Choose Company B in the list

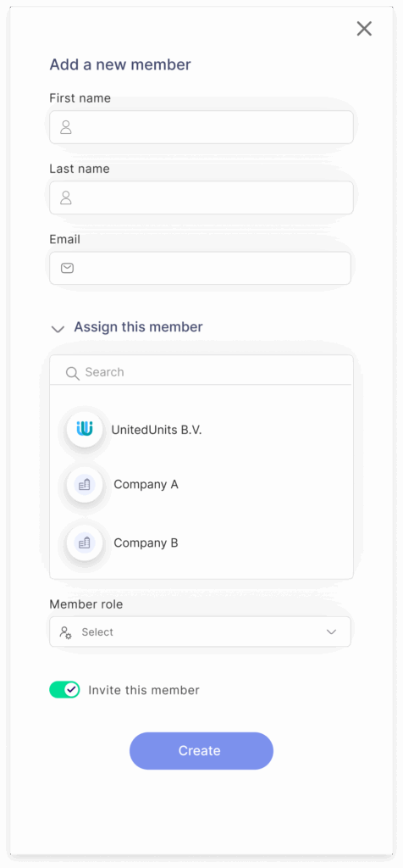point(146,543)
